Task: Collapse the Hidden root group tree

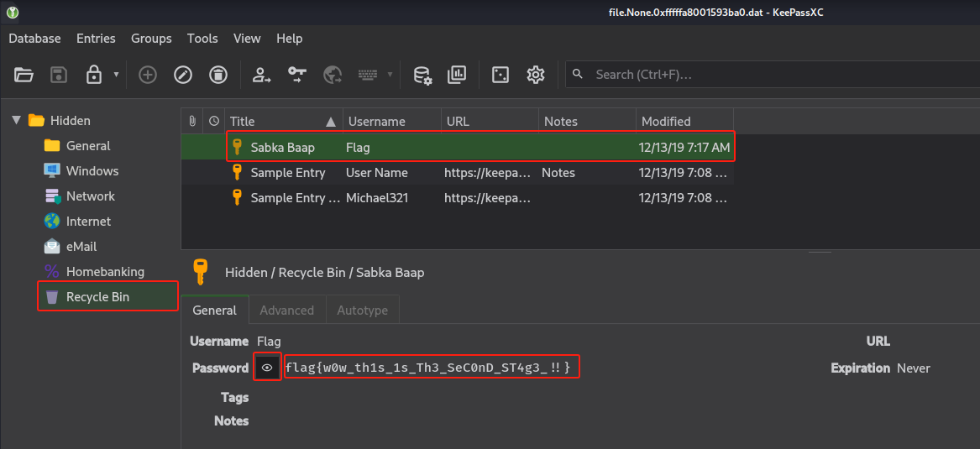Action: tap(17, 120)
